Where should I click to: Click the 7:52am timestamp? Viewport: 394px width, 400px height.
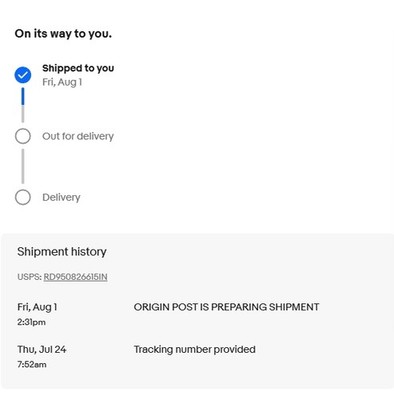pyautogui.click(x=32, y=364)
